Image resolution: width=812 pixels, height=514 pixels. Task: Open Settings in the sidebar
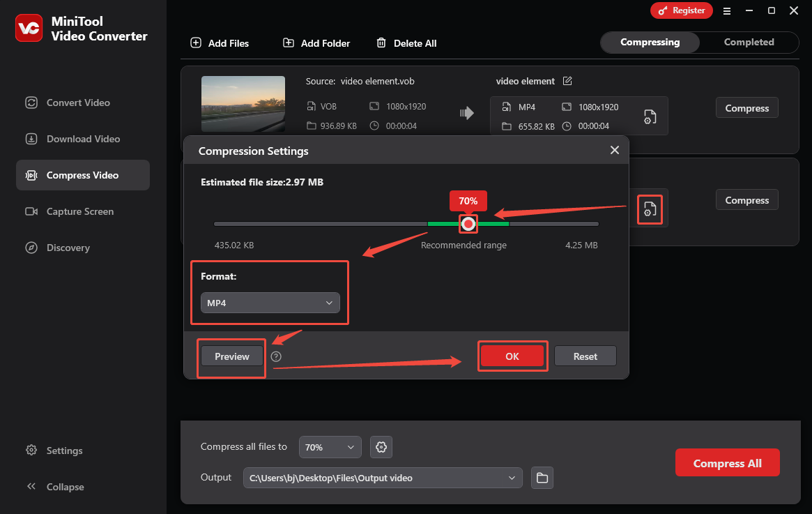[x=54, y=451]
